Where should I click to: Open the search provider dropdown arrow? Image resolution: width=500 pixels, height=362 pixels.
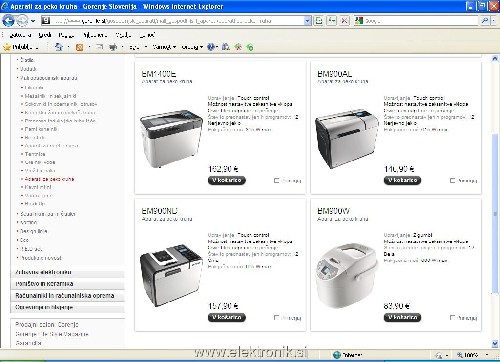click(494, 21)
